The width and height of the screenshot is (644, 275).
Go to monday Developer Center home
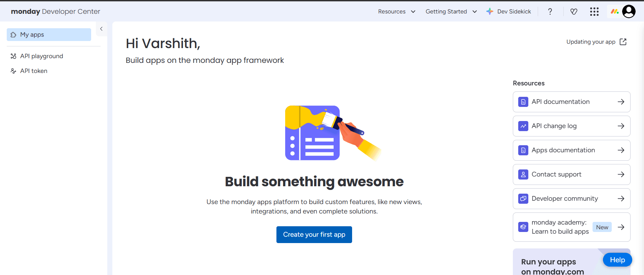tap(55, 11)
